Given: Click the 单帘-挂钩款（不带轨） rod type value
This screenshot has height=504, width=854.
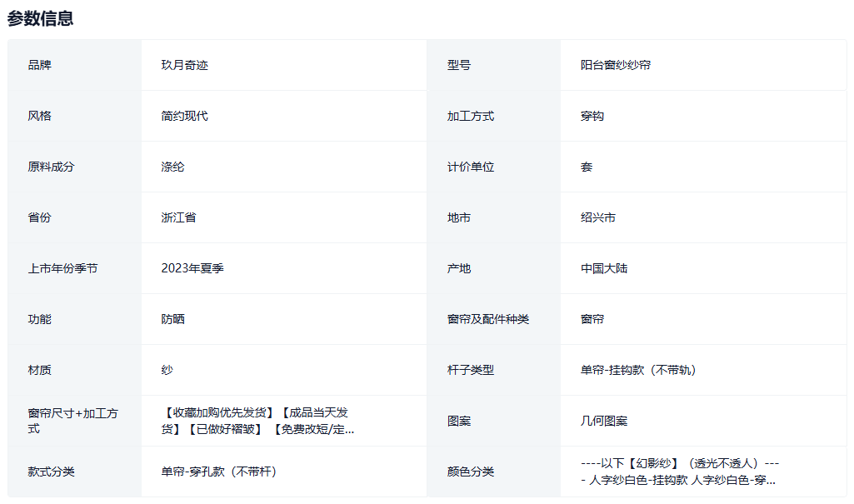Looking at the screenshot, I should (x=637, y=370).
